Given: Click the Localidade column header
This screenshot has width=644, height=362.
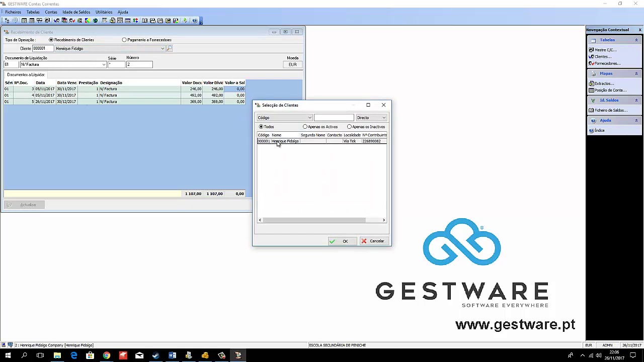Looking at the screenshot, I should point(352,135).
